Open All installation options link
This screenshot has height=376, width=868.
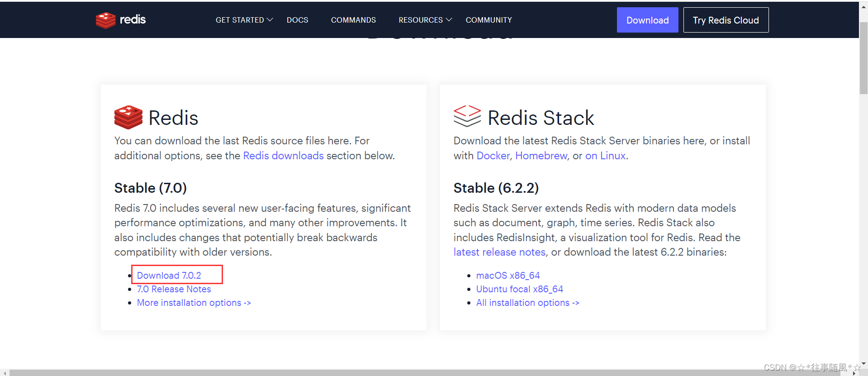click(528, 303)
